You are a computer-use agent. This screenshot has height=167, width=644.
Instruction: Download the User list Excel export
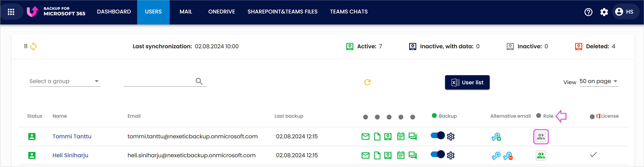(467, 82)
